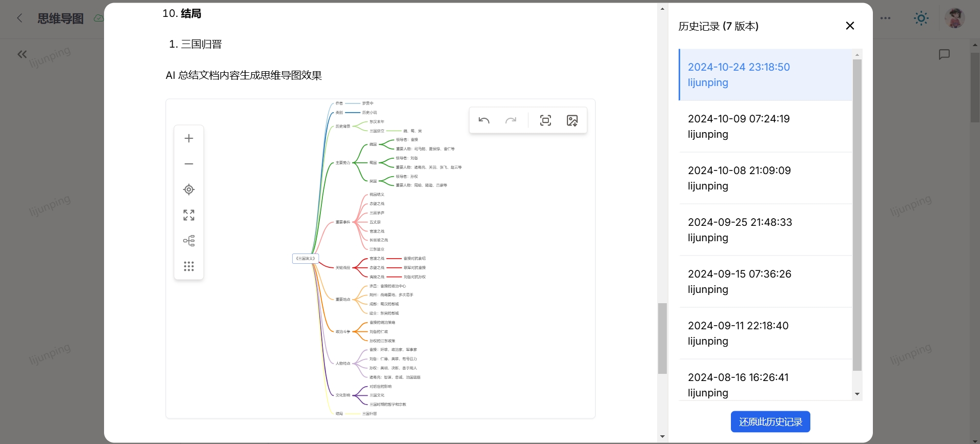This screenshot has width=980, height=444.
Task: Click the history list scroll down arrow
Action: coord(857,394)
